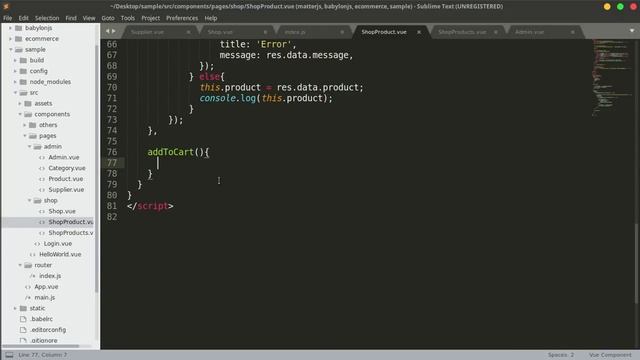Close the Shop.vue tab

[265, 32]
